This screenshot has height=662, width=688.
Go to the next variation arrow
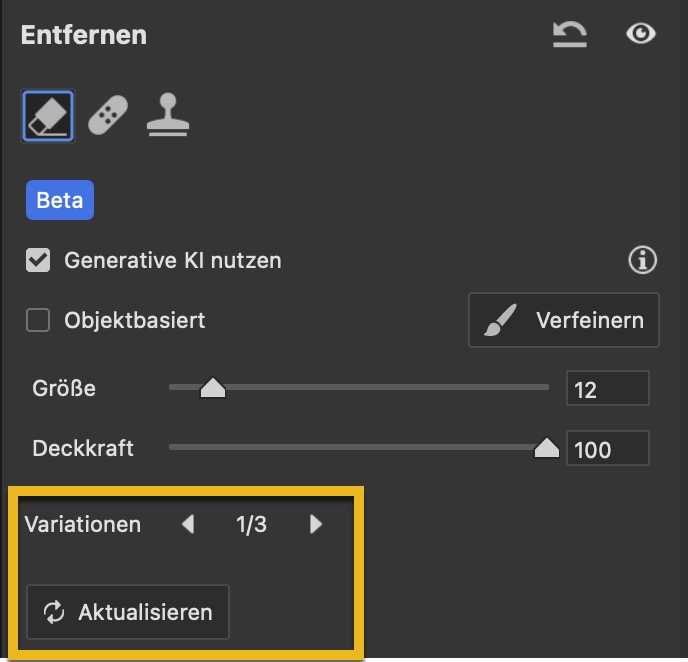pyautogui.click(x=316, y=524)
